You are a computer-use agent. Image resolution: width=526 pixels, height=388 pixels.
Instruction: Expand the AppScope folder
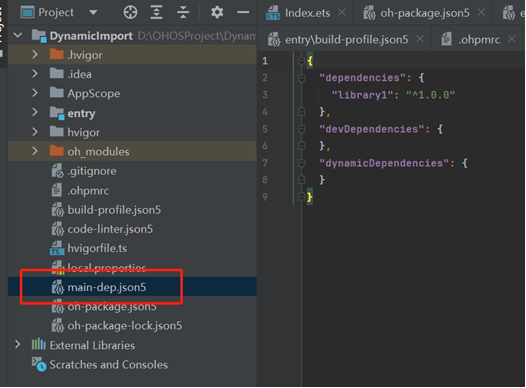pos(35,93)
